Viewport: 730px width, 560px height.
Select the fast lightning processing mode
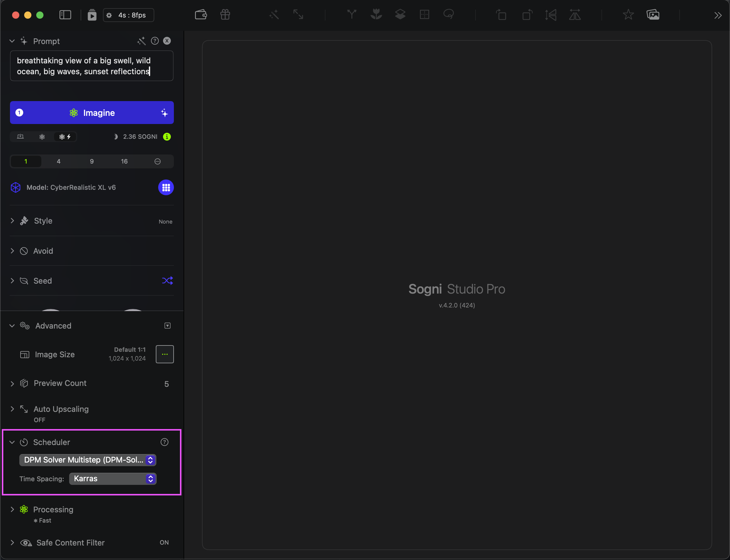(x=65, y=137)
